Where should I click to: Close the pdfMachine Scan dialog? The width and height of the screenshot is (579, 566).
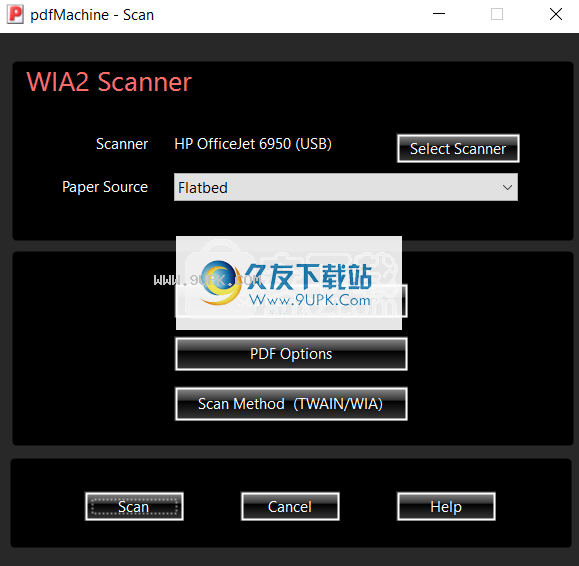(556, 14)
